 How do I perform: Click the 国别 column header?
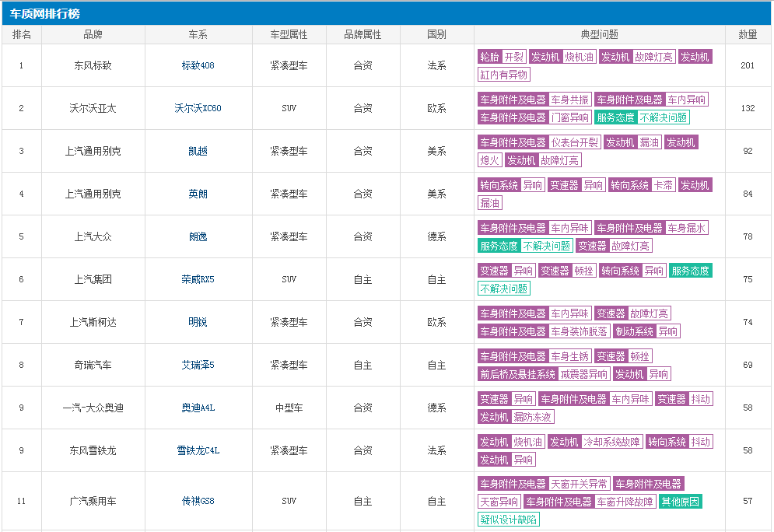[x=437, y=34]
